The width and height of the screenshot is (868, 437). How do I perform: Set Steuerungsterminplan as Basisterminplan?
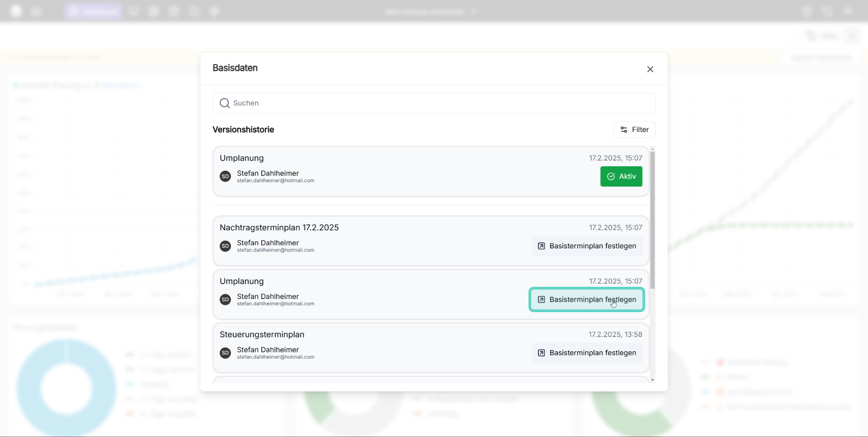tap(587, 353)
